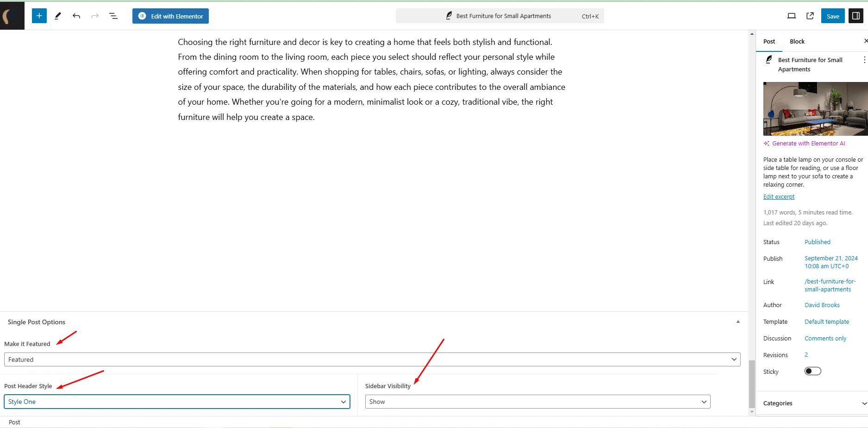View post in new tab icon

[x=810, y=16]
